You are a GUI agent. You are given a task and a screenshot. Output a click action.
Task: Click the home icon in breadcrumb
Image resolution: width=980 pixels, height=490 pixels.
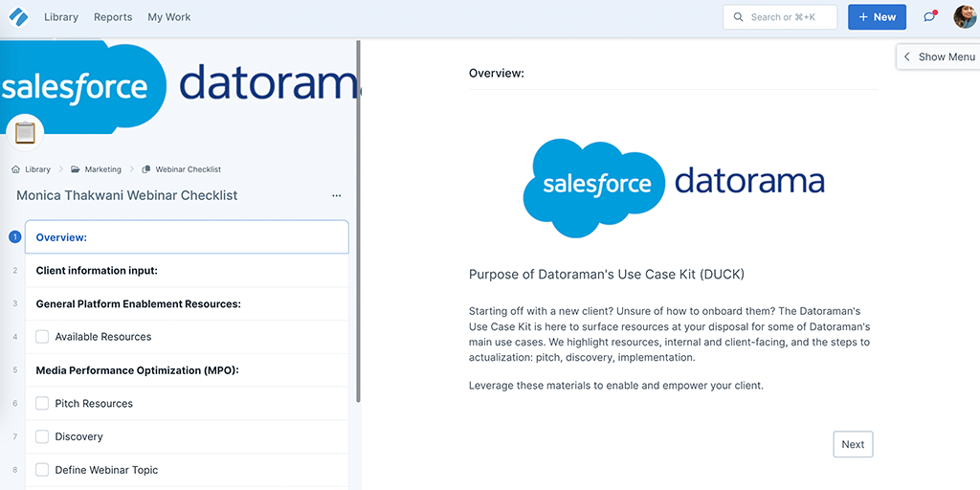[15, 169]
